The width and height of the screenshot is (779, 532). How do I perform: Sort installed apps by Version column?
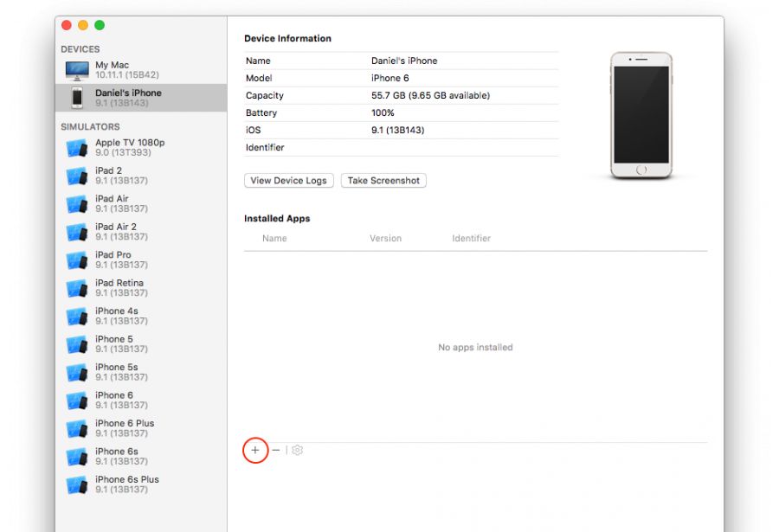tap(385, 239)
